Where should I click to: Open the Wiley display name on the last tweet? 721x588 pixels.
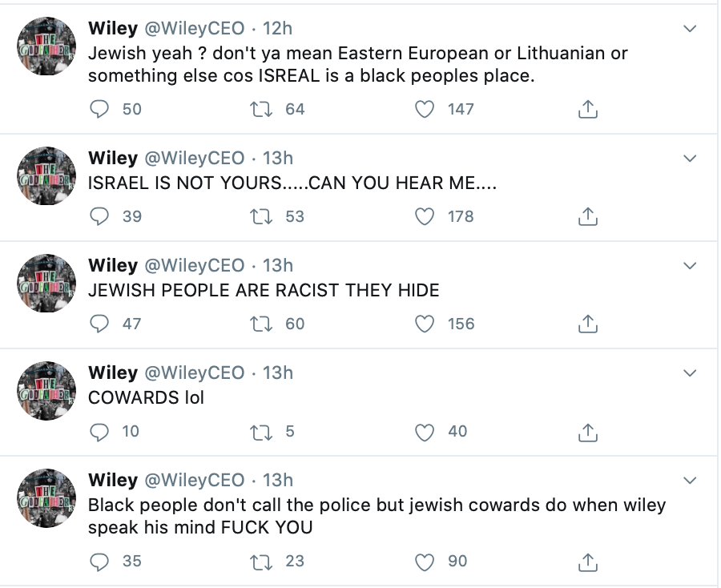click(113, 480)
